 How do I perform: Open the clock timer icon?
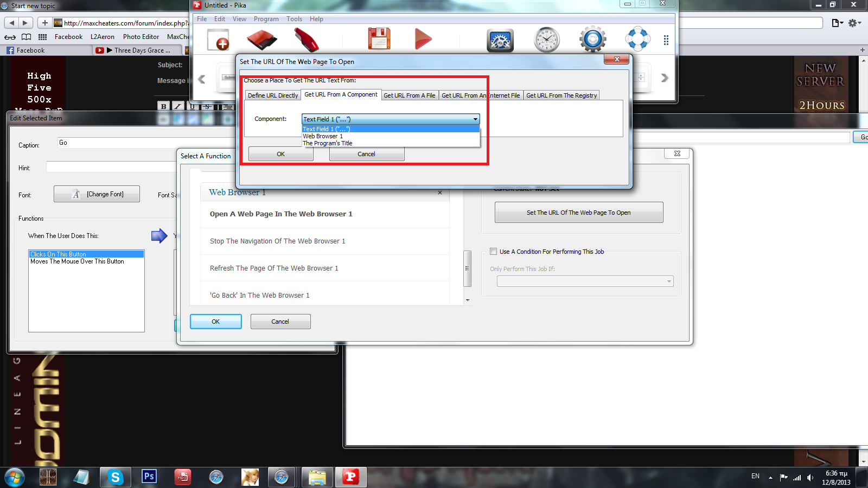click(546, 40)
